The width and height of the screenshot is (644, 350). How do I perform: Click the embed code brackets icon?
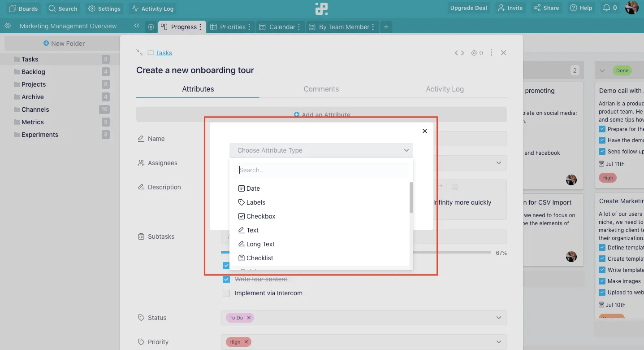[459, 53]
